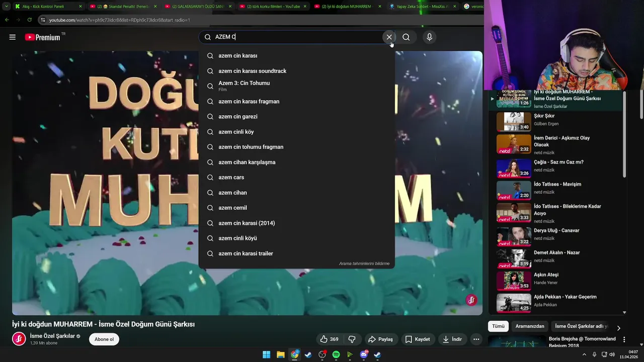
Task: Choose the suggestion "azem cin karası"
Action: coord(297,56)
